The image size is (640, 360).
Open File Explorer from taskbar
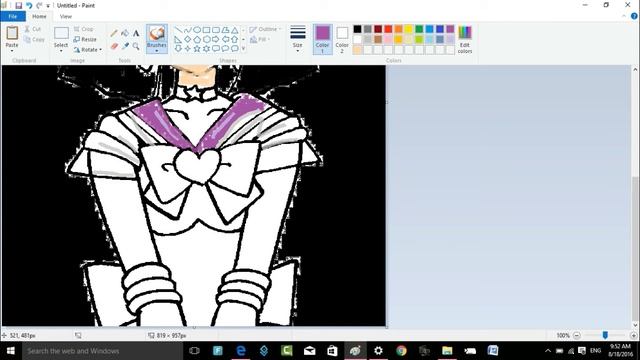click(x=447, y=351)
